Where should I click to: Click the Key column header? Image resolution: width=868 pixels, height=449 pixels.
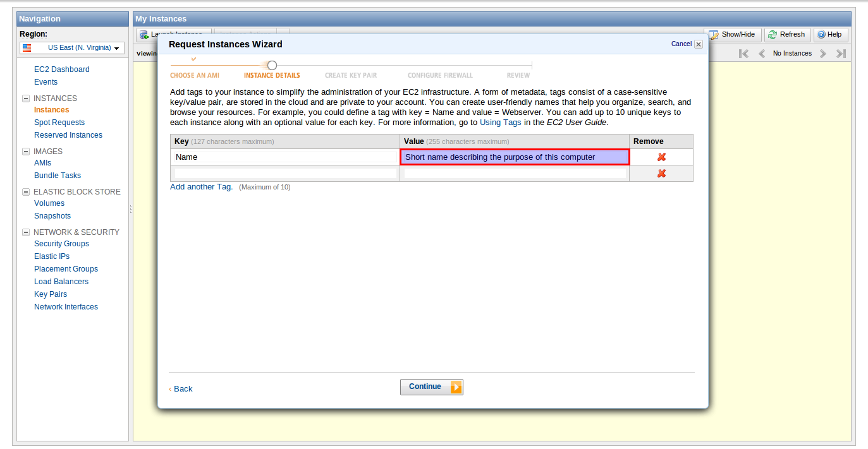point(285,141)
